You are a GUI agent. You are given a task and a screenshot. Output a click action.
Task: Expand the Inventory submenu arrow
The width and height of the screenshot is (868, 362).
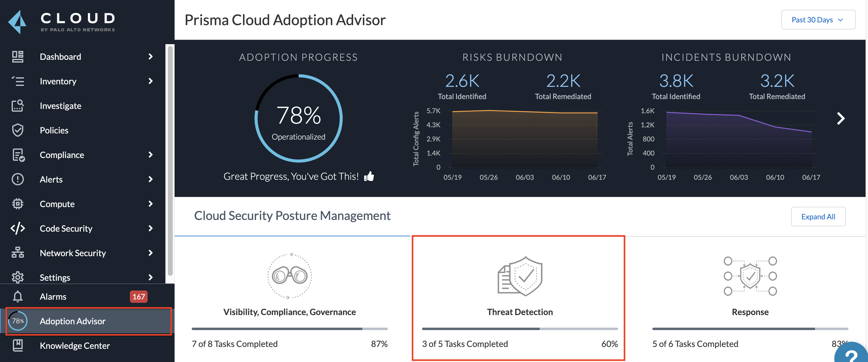coord(150,81)
